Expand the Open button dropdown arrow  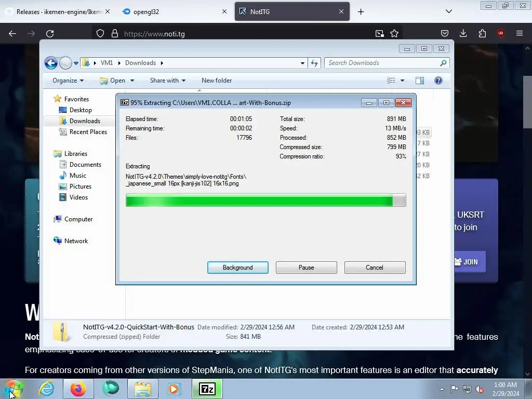coord(132,81)
